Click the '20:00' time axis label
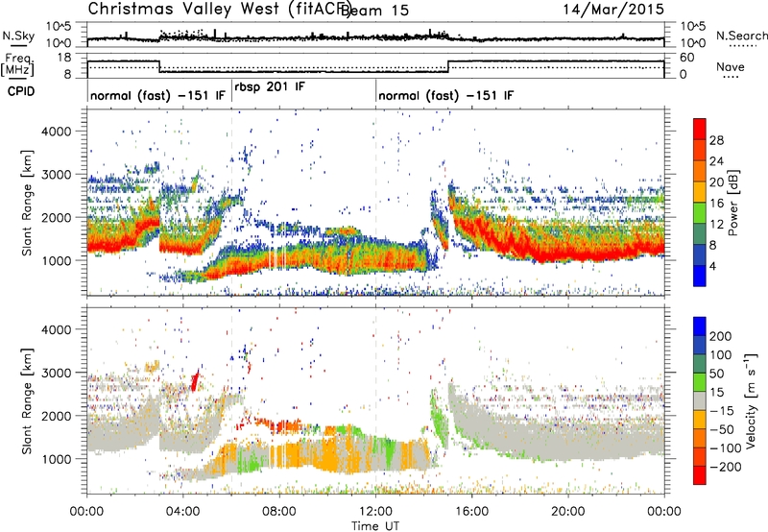Viewport: 768px width, 532px height. tap(567, 512)
